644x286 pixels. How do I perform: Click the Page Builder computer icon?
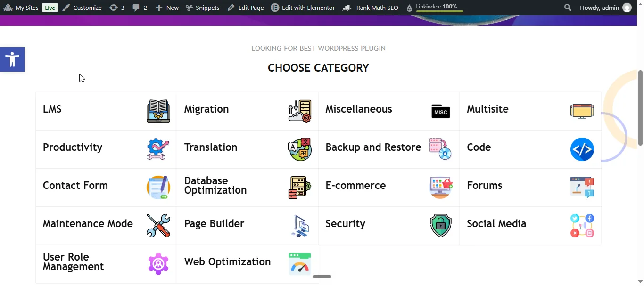pyautogui.click(x=299, y=226)
